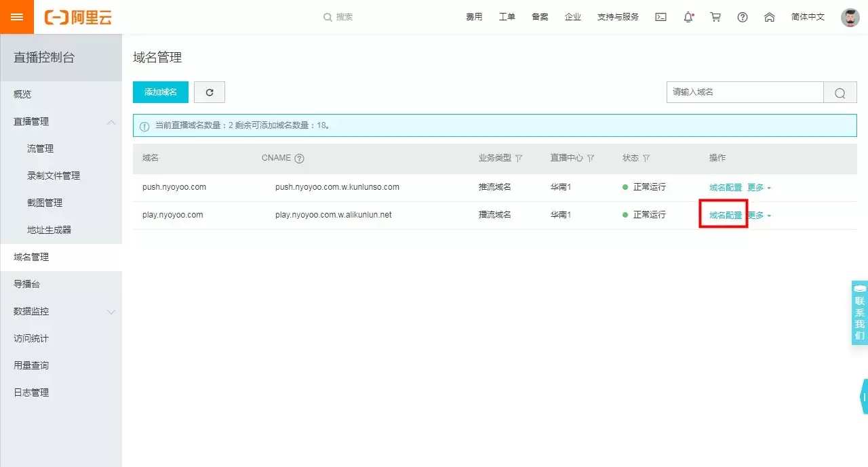The image size is (868, 467).
Task: Open 域名配置 for push.nyoyoo.com
Action: click(x=726, y=188)
